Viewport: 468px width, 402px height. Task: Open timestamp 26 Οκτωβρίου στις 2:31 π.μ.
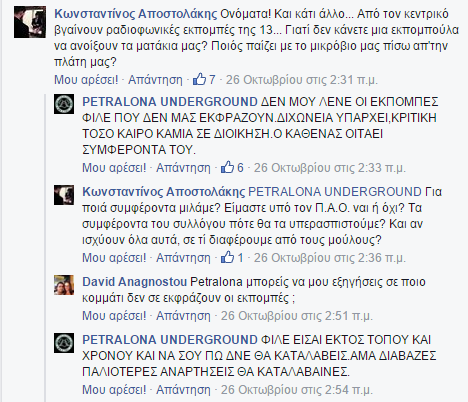pos(302,80)
